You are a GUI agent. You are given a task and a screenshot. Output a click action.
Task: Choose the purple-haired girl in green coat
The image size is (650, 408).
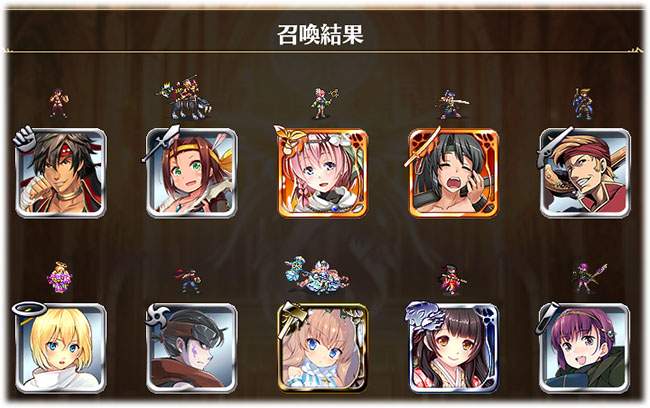coord(585,348)
